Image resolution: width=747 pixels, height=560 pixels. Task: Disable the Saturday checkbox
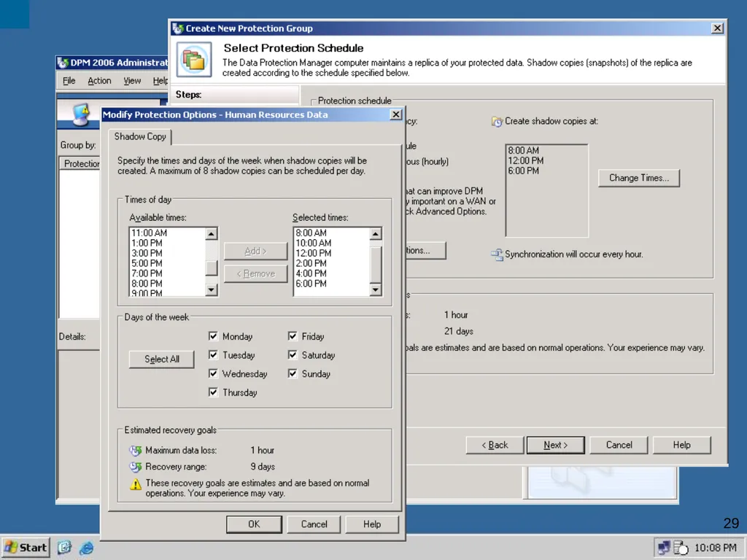293,355
